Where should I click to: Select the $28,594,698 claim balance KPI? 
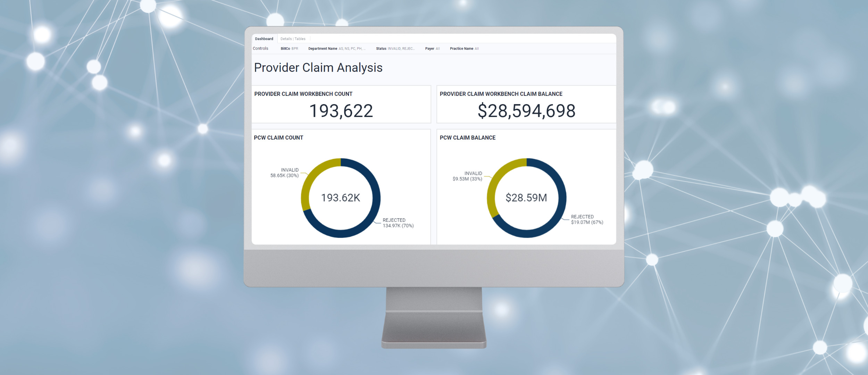pyautogui.click(x=526, y=111)
